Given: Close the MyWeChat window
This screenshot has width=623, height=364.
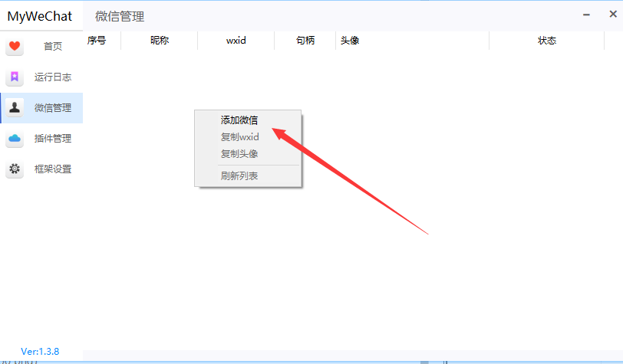Looking at the screenshot, I should point(613,15).
